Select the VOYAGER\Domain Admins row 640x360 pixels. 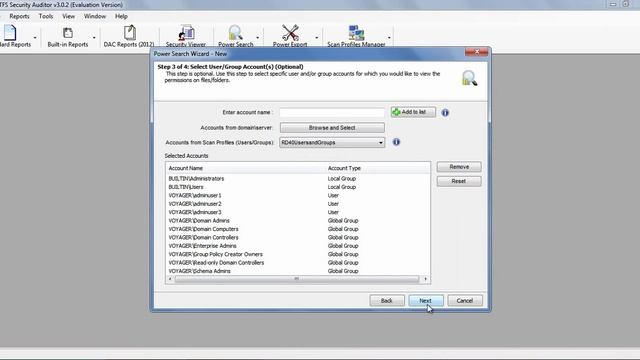tap(298, 221)
